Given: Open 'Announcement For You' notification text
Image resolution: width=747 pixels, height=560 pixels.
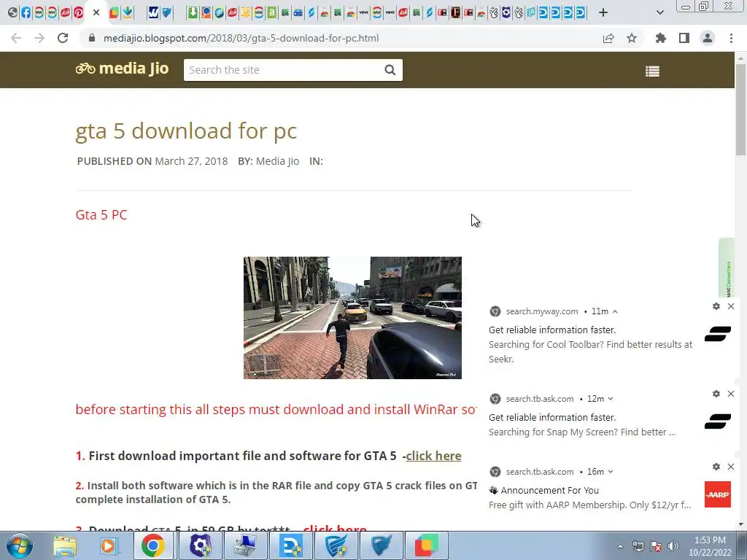Looking at the screenshot, I should (543, 490).
